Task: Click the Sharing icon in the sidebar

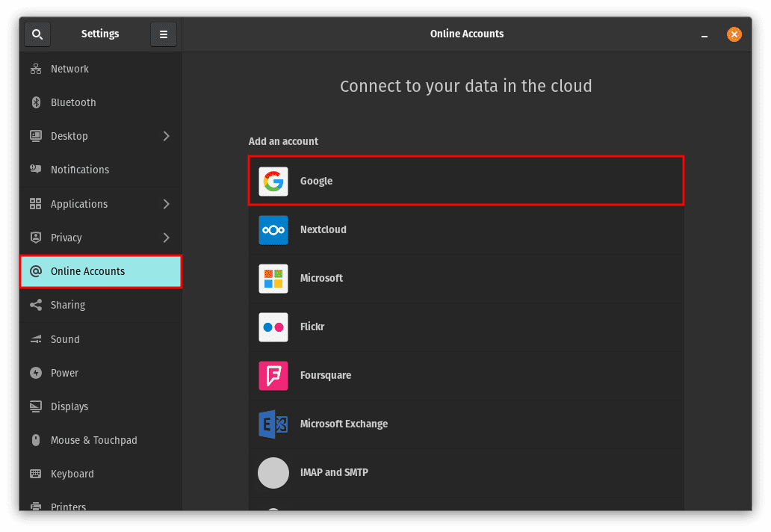Action: pos(36,305)
